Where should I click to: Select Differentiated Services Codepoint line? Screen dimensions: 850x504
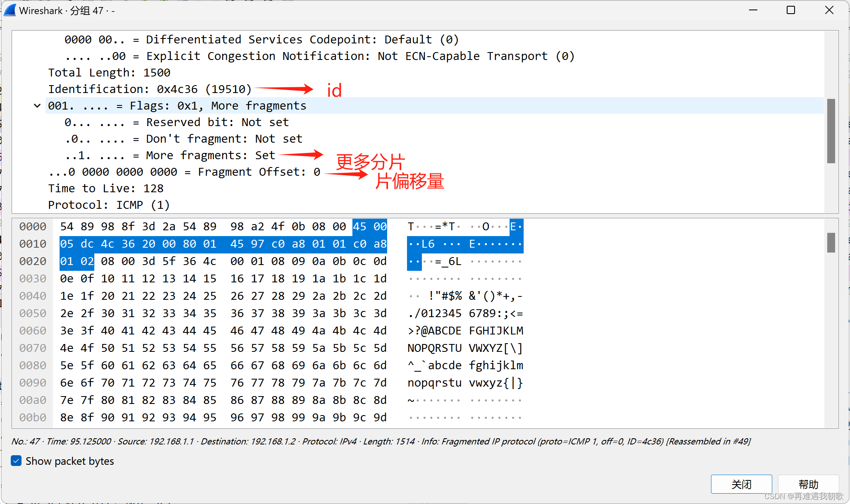click(x=261, y=40)
